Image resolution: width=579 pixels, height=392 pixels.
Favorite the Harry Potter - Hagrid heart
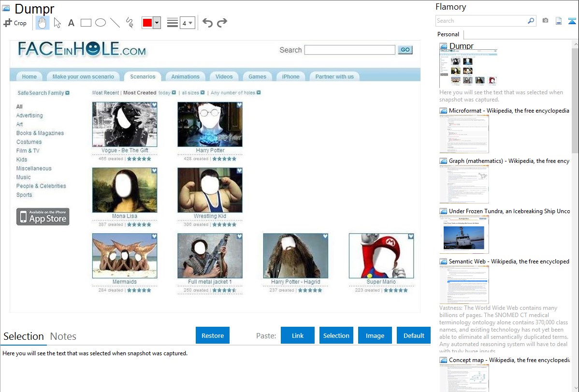pos(325,236)
